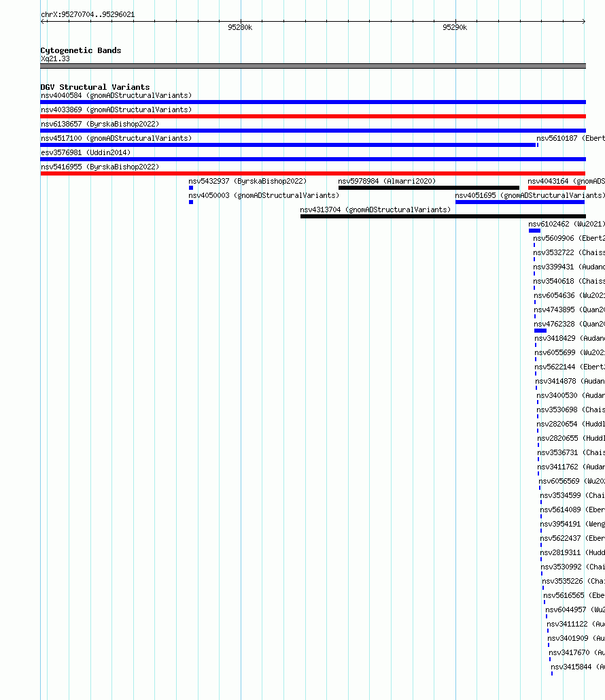
Task: Open nsv6055699 variant label
Action: tap(570, 352)
